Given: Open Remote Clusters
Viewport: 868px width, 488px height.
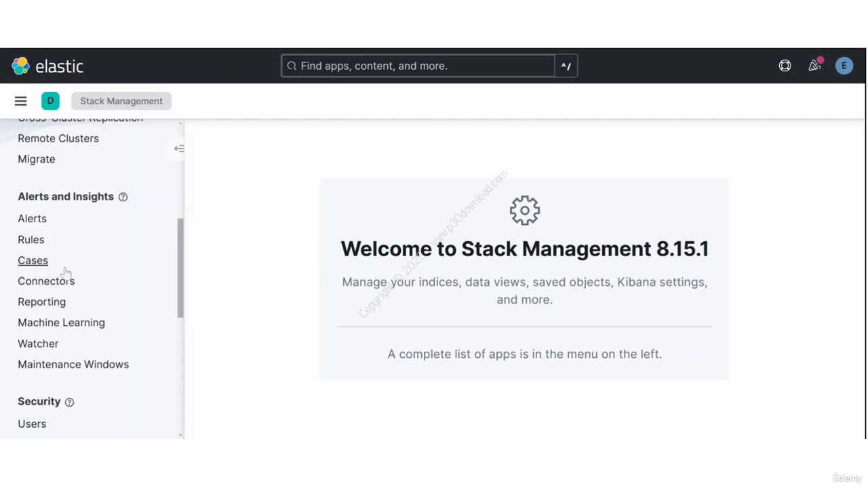Looking at the screenshot, I should (x=58, y=138).
